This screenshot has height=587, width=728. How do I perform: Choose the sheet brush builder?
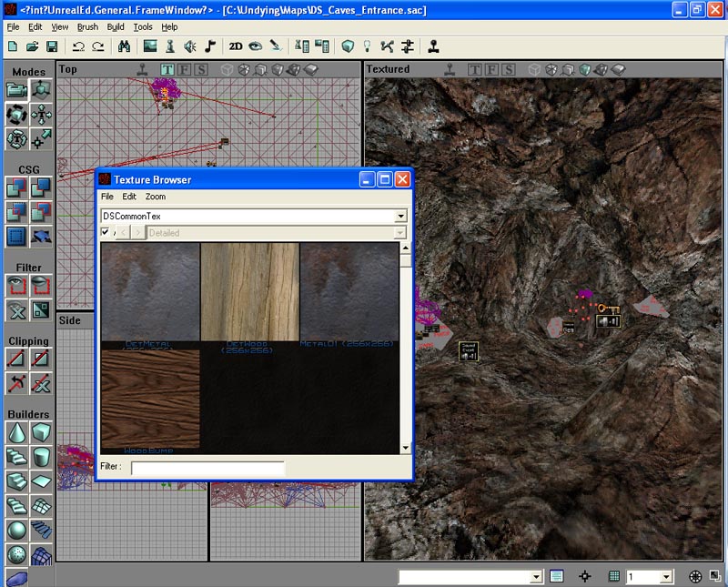point(41,481)
